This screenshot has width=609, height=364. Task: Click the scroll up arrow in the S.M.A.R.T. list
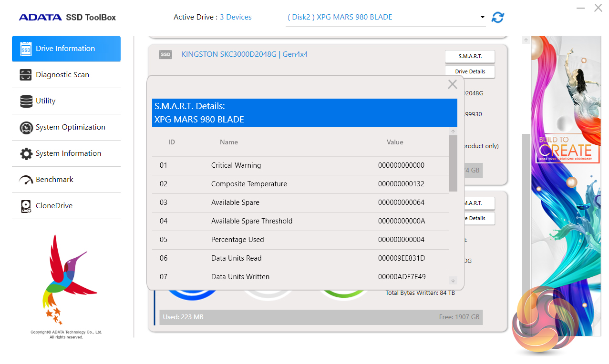(454, 131)
